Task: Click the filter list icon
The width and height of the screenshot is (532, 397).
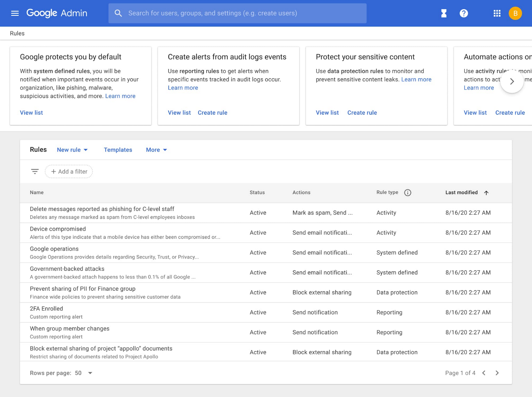Action: click(35, 171)
